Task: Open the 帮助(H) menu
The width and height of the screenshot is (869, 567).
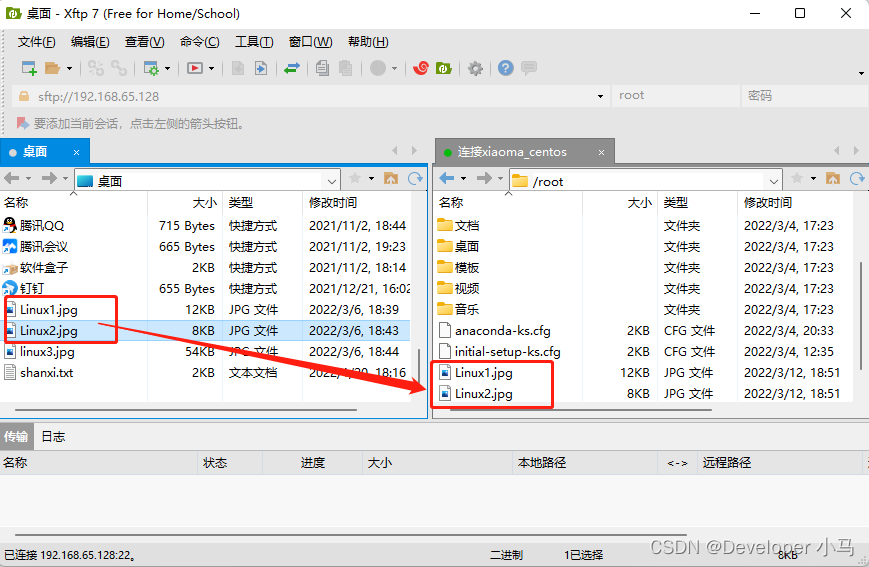Action: [368, 42]
